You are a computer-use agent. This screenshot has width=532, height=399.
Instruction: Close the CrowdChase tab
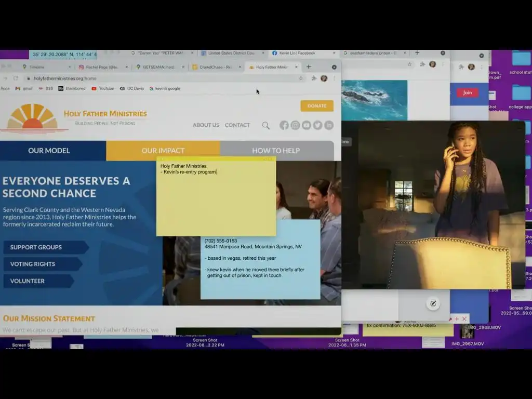[x=240, y=67]
